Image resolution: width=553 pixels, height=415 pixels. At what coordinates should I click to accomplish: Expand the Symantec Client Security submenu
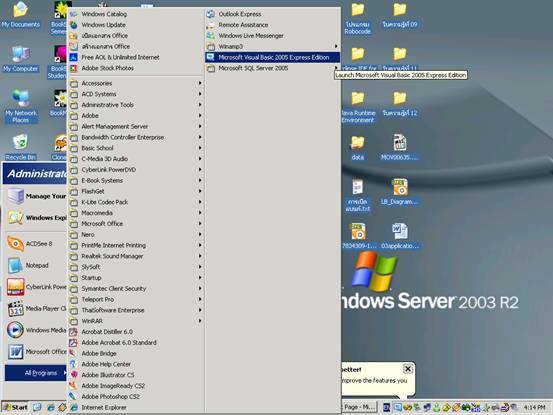pyautogui.click(x=136, y=288)
